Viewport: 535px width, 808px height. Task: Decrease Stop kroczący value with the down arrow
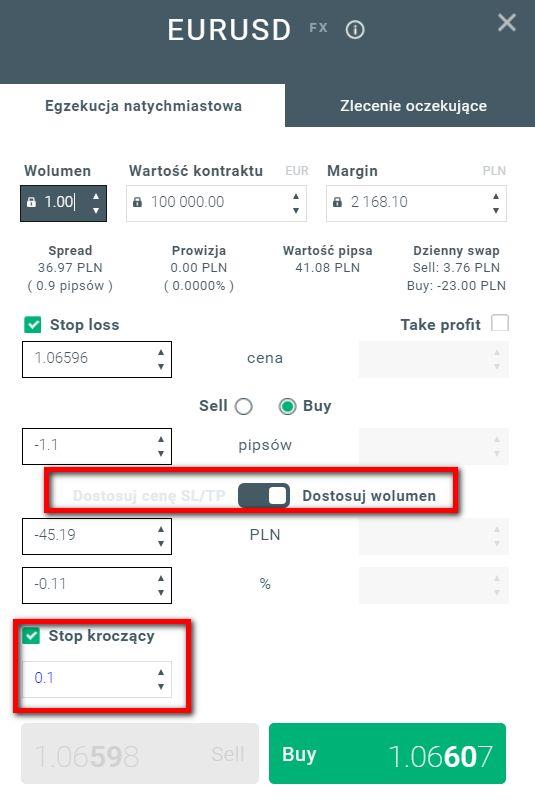click(161, 686)
